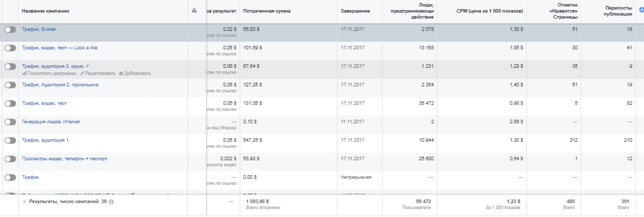Open the "Трафик, аудитория 3, круиз" campaign
The image size is (644, 217).
53,66
